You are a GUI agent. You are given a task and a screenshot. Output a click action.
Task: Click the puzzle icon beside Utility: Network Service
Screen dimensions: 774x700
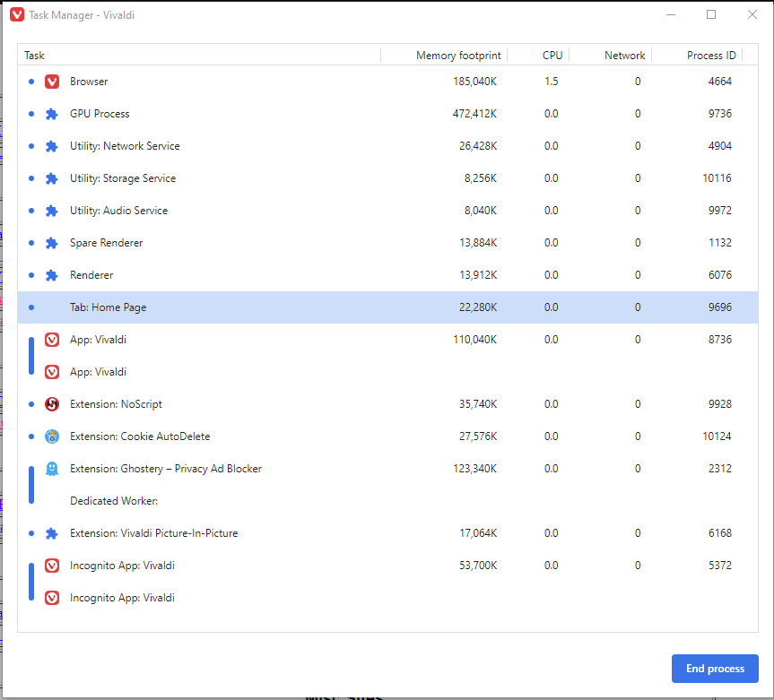tap(52, 146)
